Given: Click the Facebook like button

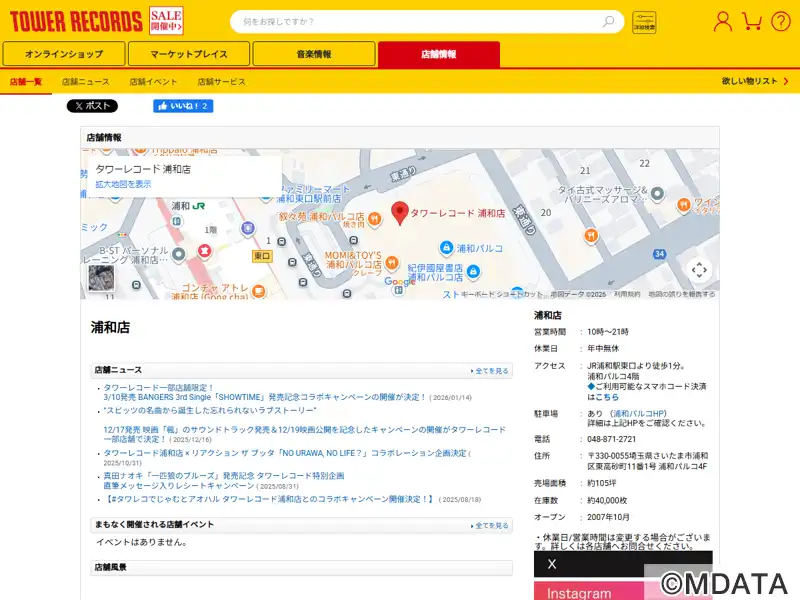Looking at the screenshot, I should pyautogui.click(x=182, y=106).
